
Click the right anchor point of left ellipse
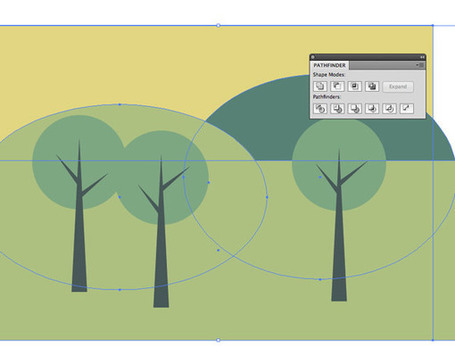(x=267, y=197)
